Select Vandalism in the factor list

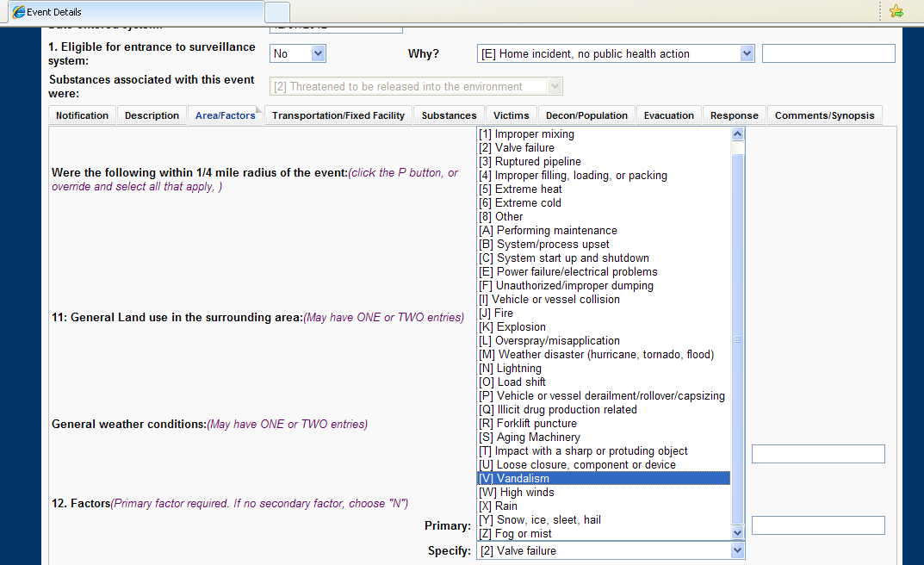tap(603, 479)
